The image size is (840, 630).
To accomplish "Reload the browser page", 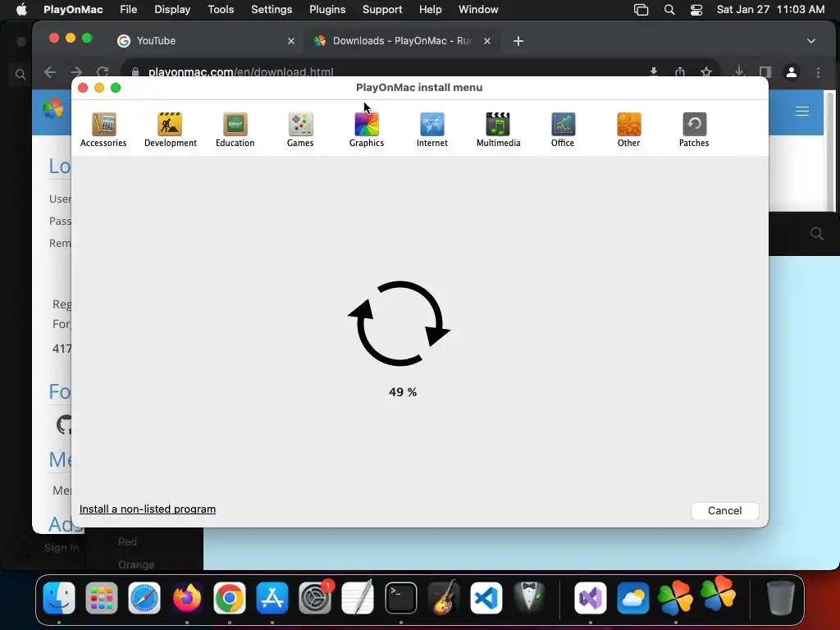I will (x=103, y=72).
